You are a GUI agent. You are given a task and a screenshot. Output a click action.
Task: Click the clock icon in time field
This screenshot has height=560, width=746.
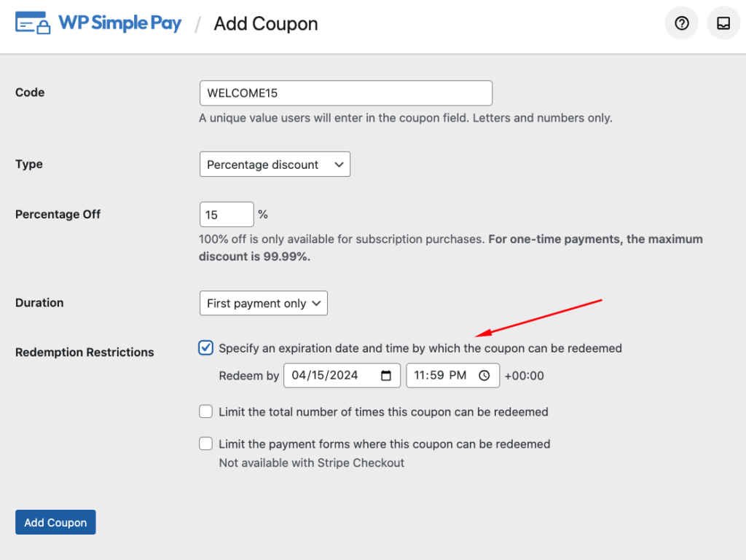tap(485, 376)
